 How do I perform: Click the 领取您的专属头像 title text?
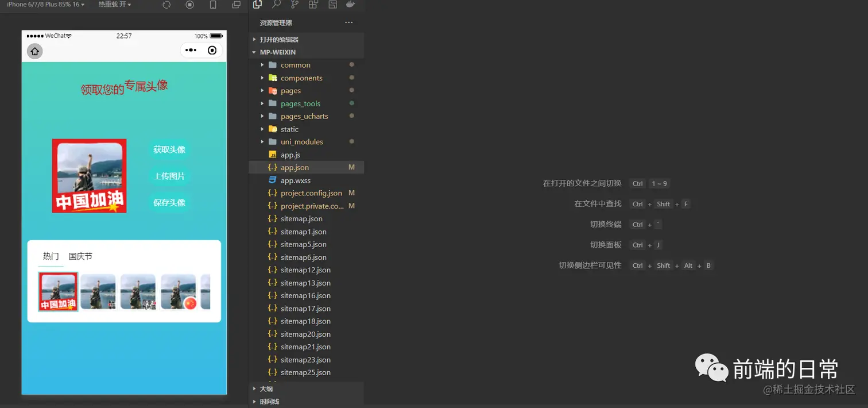click(124, 87)
